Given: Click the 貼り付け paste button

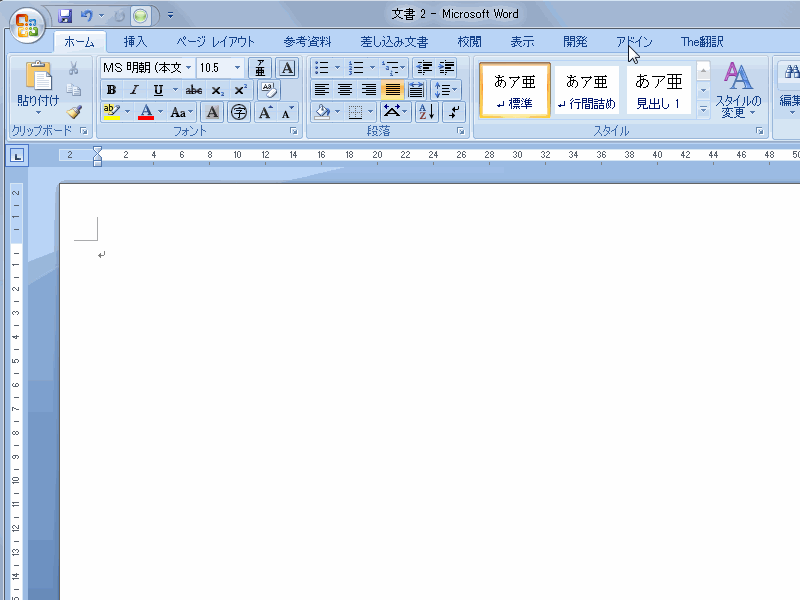Looking at the screenshot, I should tap(38, 88).
